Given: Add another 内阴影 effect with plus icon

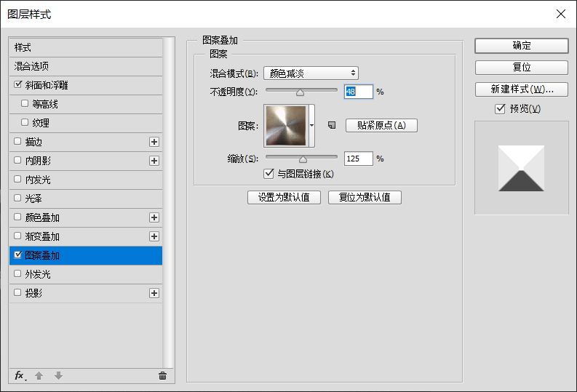Looking at the screenshot, I should pyautogui.click(x=154, y=161).
